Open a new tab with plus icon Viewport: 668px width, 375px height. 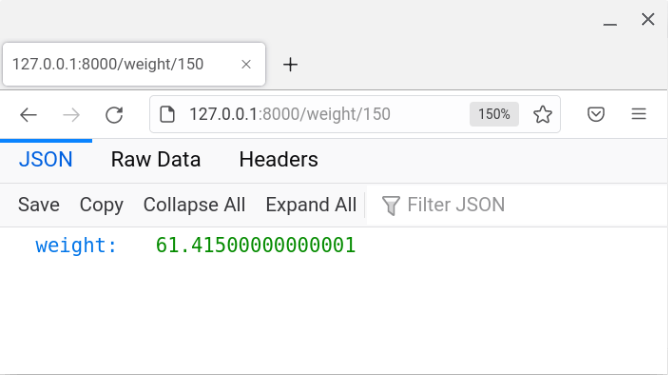coord(290,65)
